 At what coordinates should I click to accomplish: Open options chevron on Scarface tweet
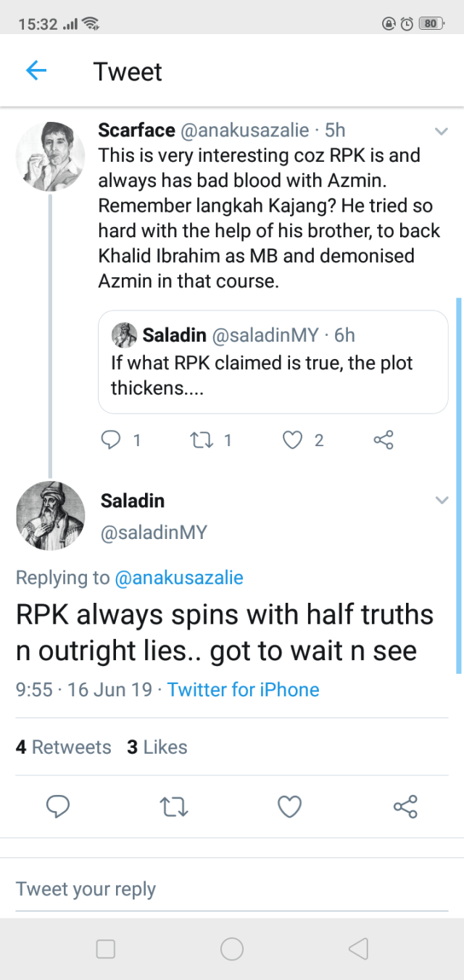coord(441,131)
